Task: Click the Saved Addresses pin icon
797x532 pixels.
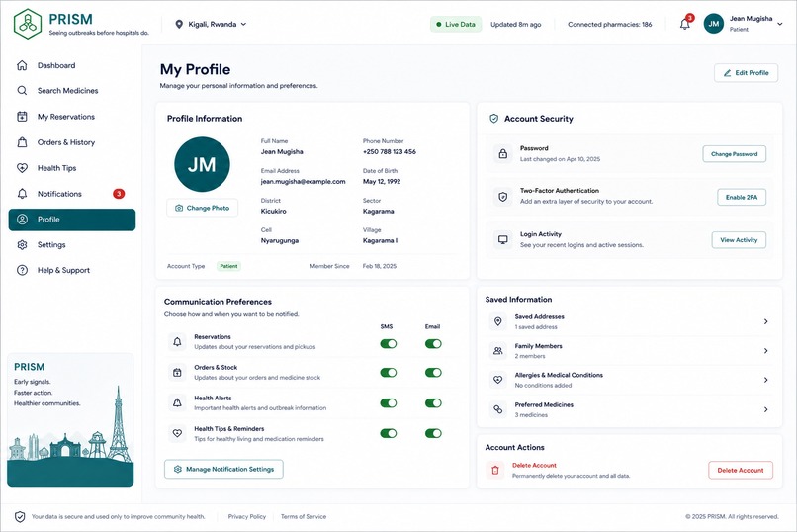Action: 498,321
